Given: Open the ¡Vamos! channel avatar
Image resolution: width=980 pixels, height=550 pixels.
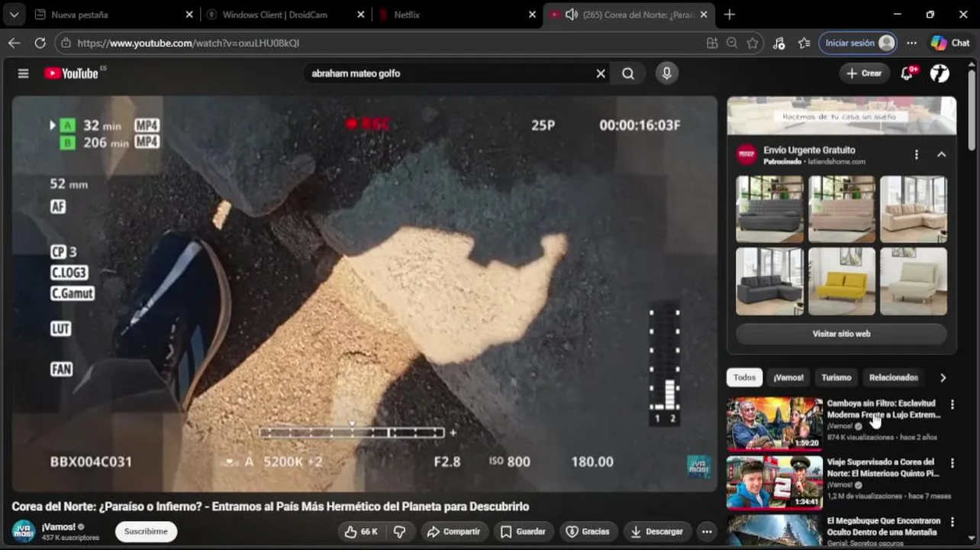Looking at the screenshot, I should coord(24,532).
